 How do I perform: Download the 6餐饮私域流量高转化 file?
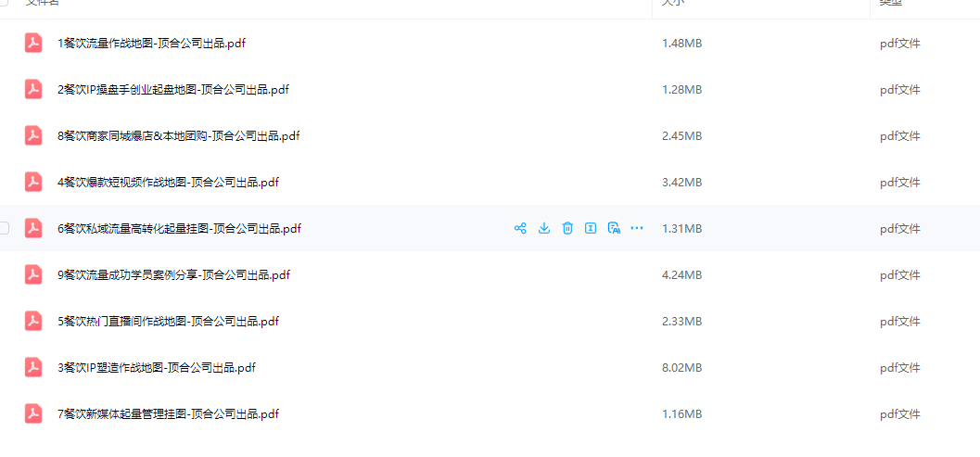pyautogui.click(x=543, y=228)
